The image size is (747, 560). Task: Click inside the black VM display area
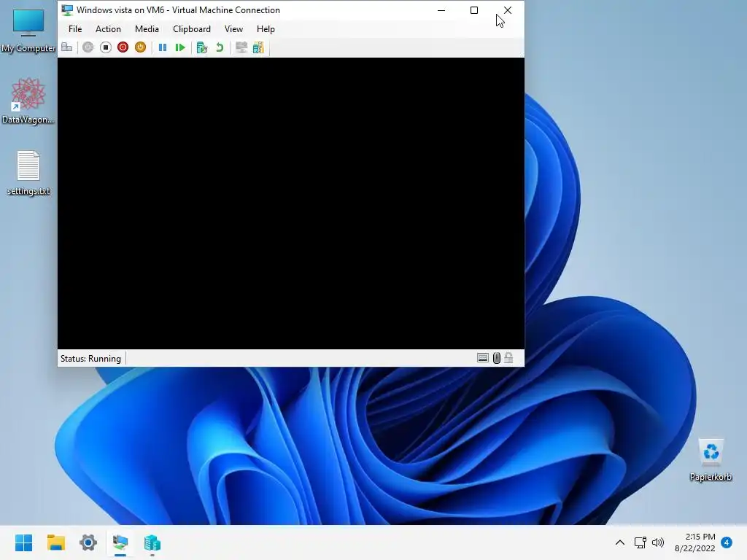tap(291, 203)
